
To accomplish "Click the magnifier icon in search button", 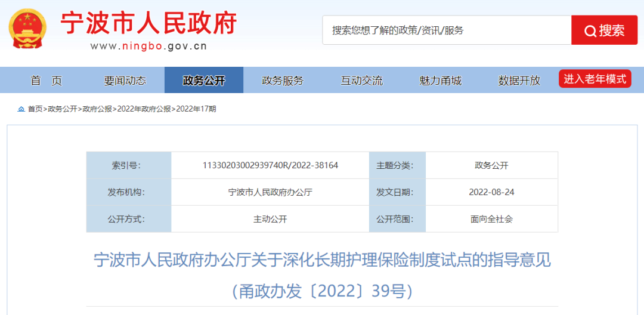I will (590, 31).
